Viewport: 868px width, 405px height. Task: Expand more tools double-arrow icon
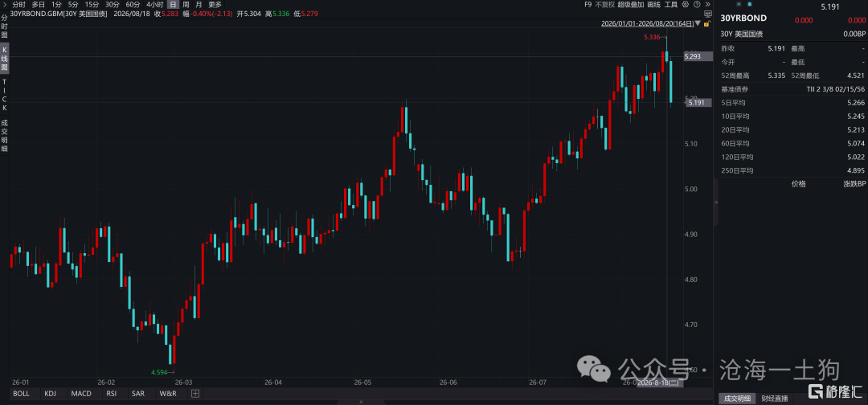707,5
